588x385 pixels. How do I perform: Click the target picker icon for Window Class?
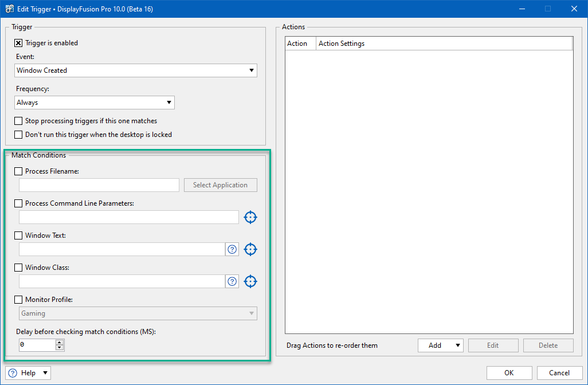pyautogui.click(x=250, y=281)
